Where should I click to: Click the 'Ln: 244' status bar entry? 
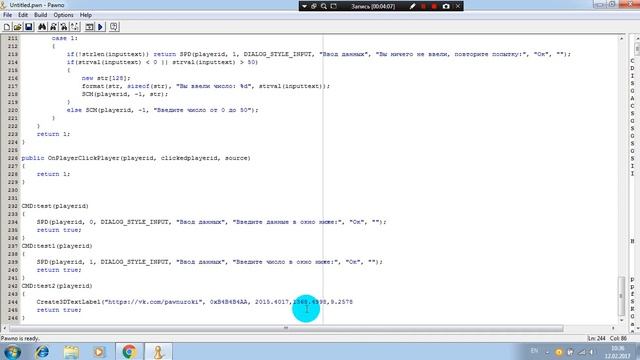point(596,338)
